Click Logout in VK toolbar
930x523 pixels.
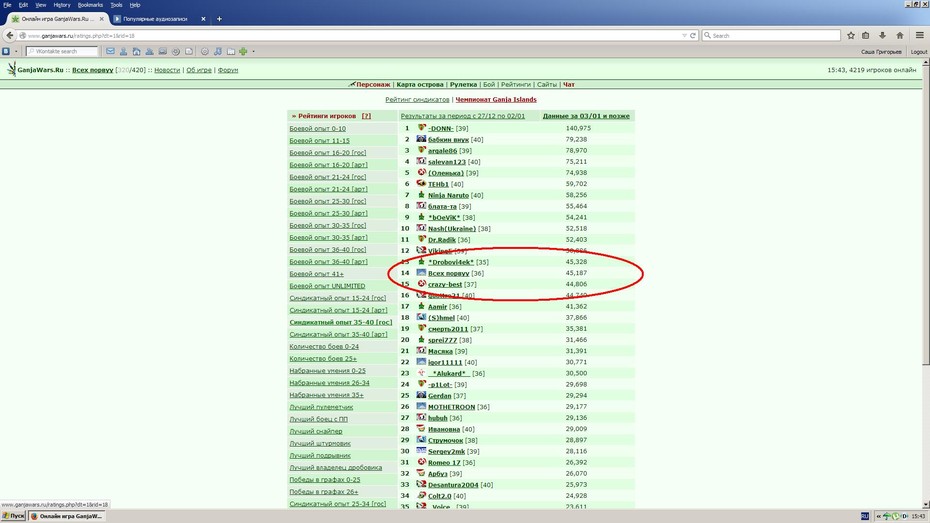click(919, 52)
